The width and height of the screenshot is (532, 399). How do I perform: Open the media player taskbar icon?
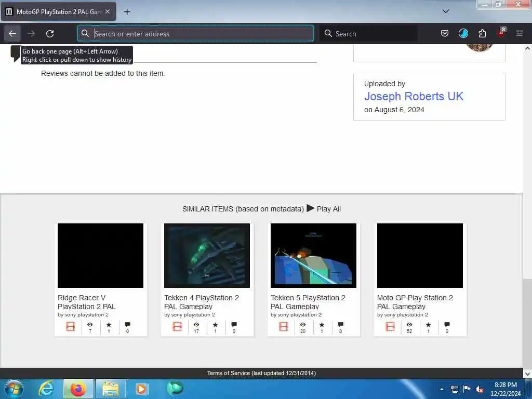(x=141, y=389)
